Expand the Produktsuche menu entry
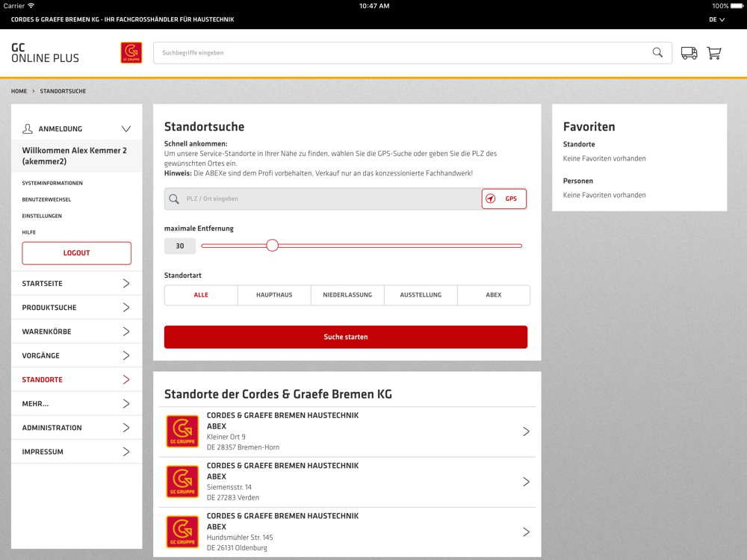The height and width of the screenshot is (560, 747). point(77,308)
